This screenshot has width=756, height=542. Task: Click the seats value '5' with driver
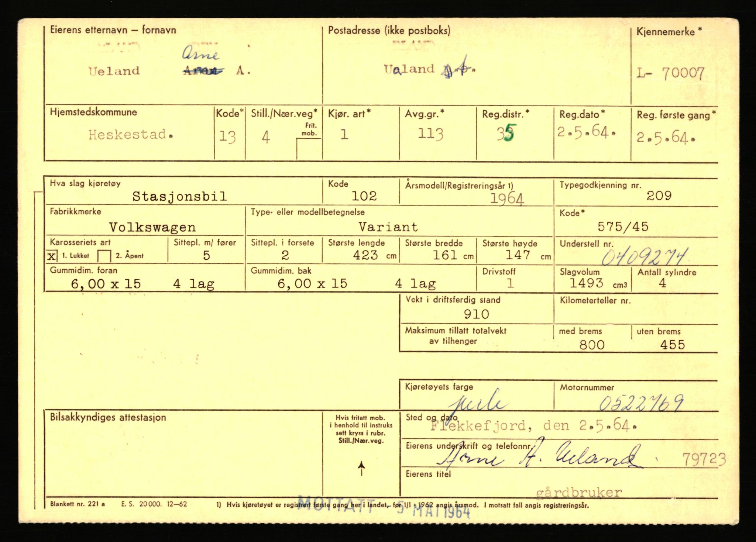[x=207, y=255]
